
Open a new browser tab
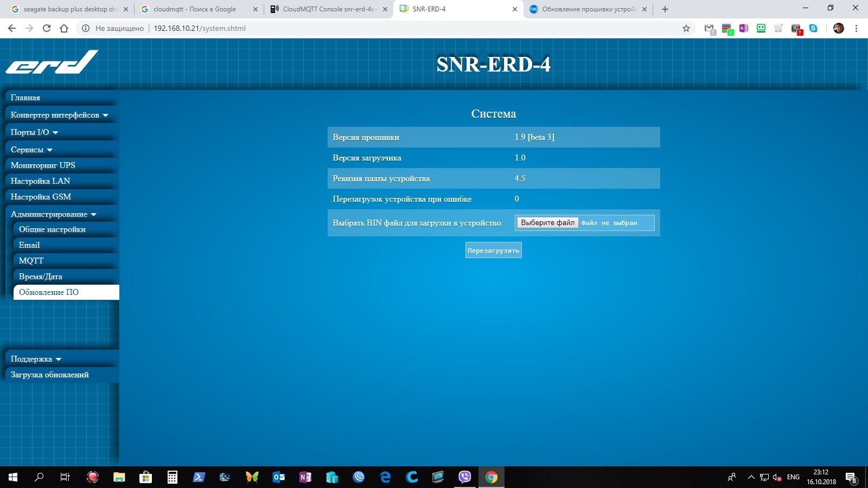(665, 9)
